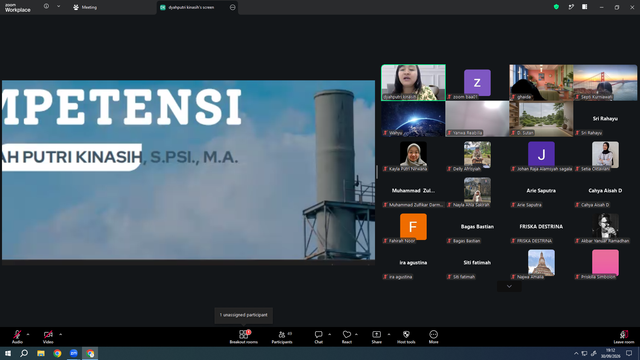Open the Windows Start menu
Screen dimensions: 640x360
pos(8,353)
